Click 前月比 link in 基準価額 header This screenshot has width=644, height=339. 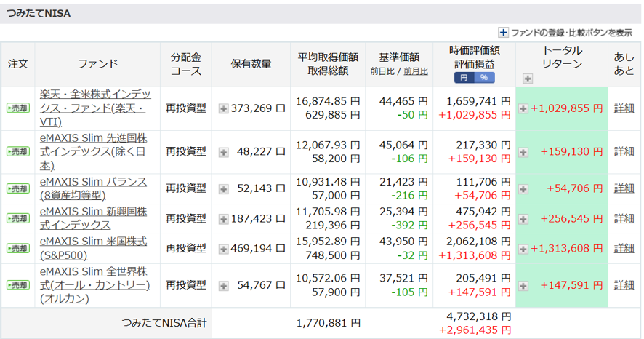click(416, 71)
